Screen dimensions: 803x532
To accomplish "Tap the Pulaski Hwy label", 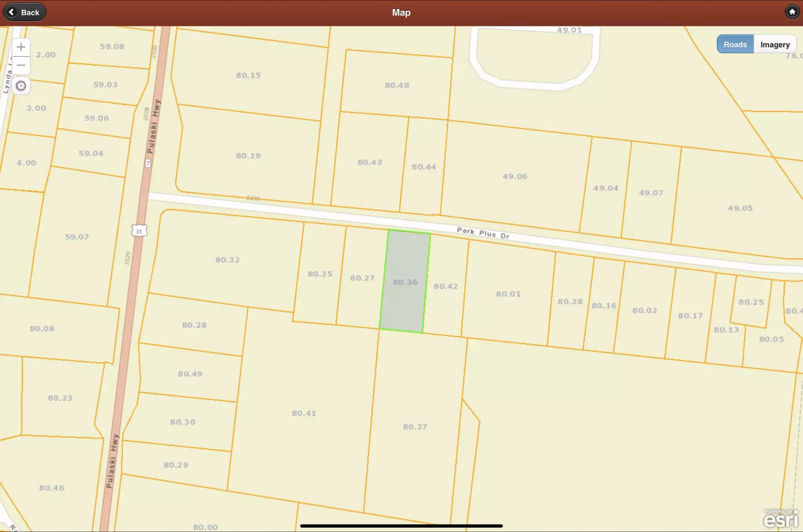I will [153, 126].
